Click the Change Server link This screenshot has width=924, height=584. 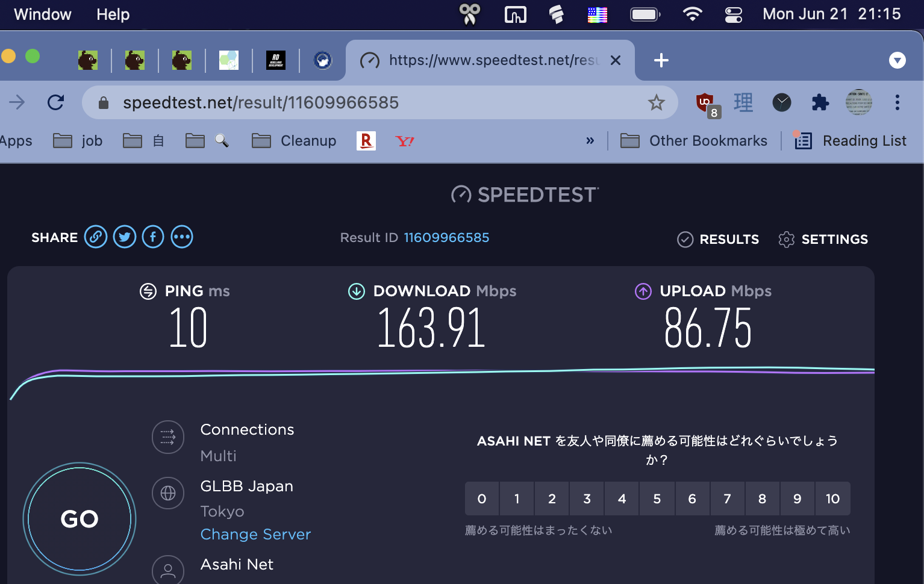tap(255, 535)
